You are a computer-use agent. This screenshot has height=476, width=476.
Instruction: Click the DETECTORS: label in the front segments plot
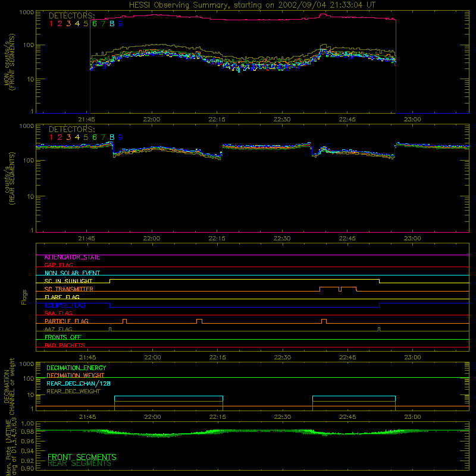pos(71,16)
